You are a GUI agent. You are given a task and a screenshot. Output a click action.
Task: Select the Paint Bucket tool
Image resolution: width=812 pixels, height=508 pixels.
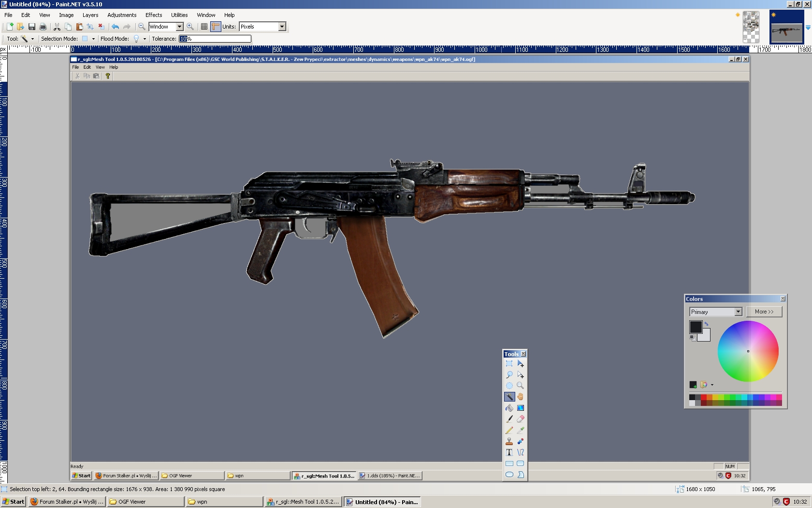(509, 408)
